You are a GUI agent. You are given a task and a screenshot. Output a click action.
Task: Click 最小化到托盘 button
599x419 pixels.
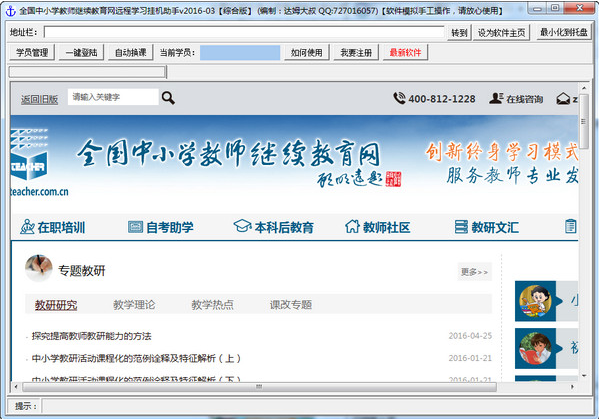click(564, 32)
